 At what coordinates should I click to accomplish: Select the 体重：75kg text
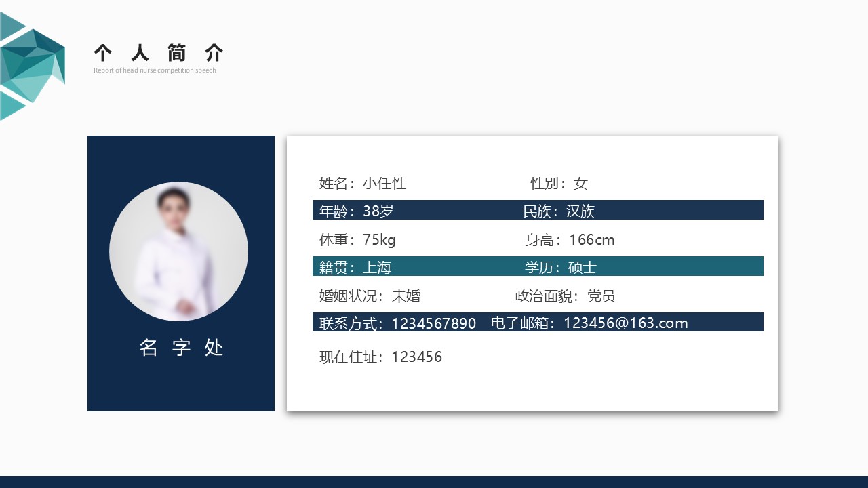pos(357,239)
